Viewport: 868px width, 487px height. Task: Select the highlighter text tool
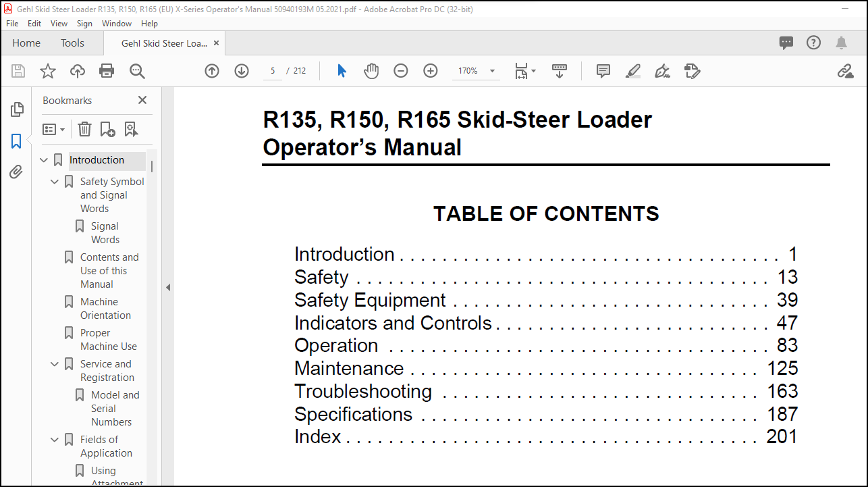pos(633,71)
